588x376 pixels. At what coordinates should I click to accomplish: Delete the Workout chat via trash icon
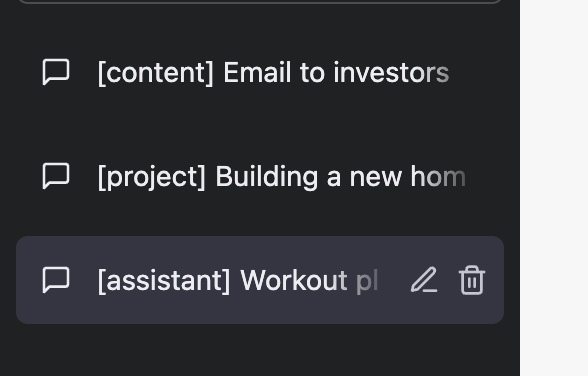(x=472, y=280)
